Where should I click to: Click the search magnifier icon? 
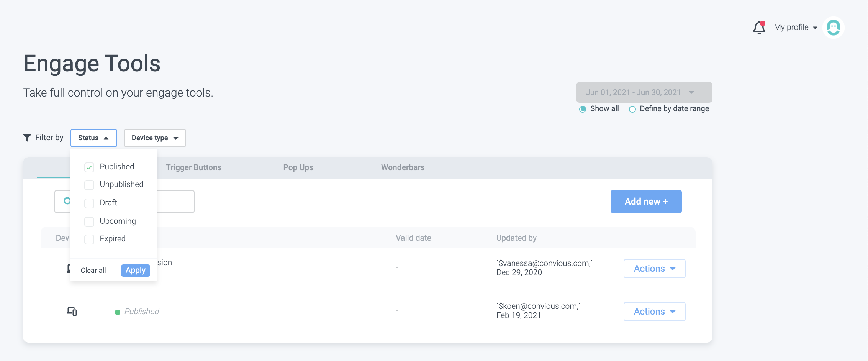(x=67, y=201)
